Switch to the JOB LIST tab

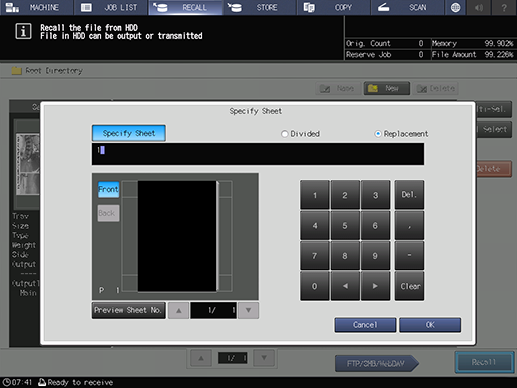click(111, 7)
